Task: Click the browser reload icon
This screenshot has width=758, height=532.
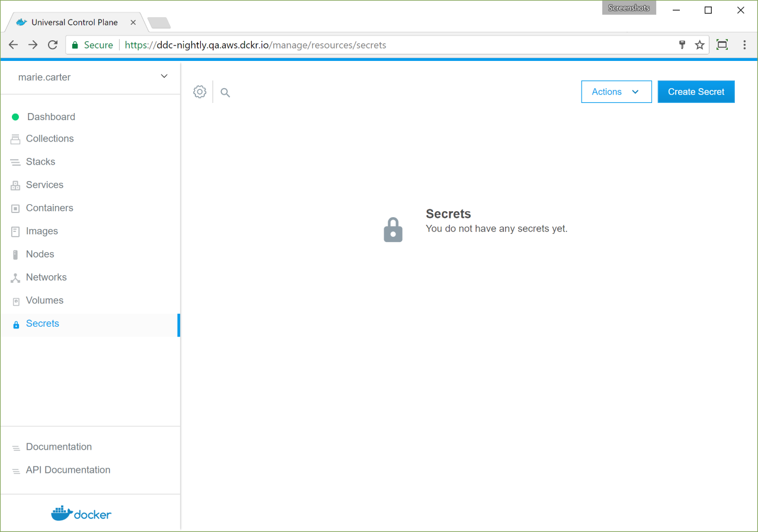Action: click(x=53, y=45)
